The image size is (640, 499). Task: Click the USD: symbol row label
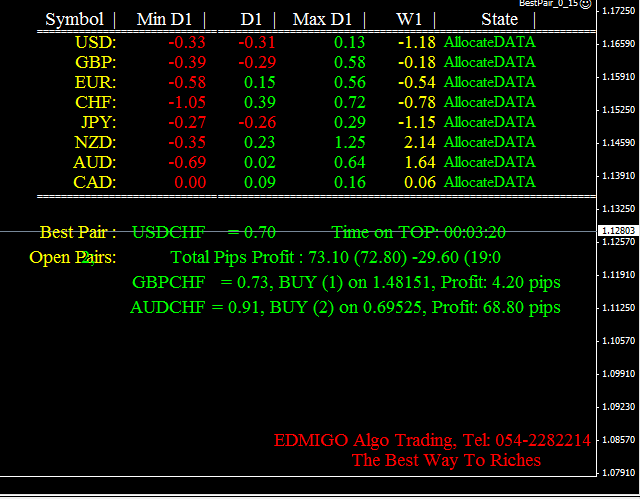point(96,42)
